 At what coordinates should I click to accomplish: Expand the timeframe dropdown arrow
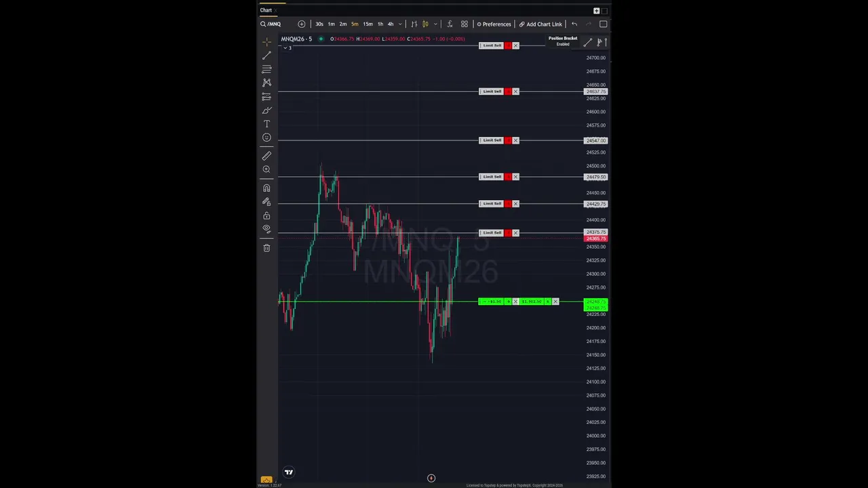pos(399,24)
